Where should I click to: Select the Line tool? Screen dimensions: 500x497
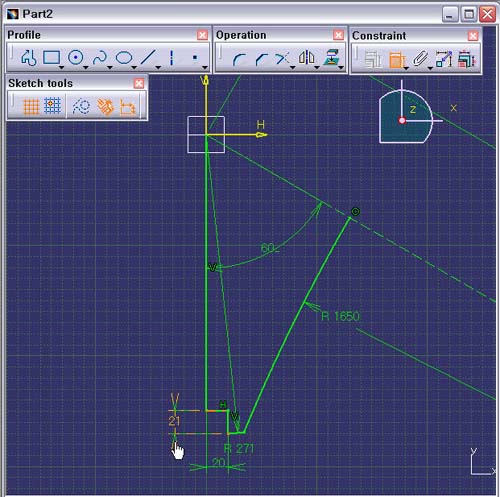click(x=148, y=58)
